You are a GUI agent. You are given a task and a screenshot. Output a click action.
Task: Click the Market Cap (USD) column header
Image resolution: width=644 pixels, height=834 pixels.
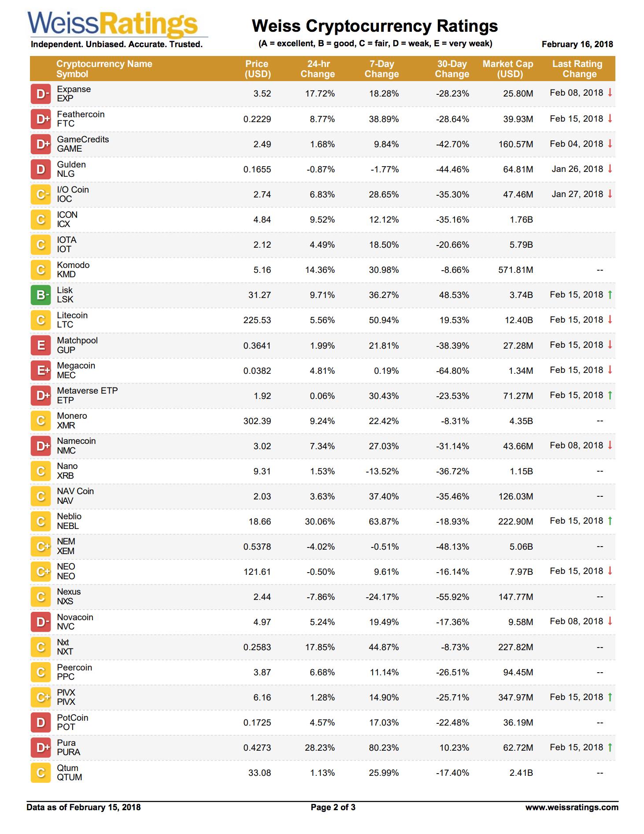click(508, 69)
